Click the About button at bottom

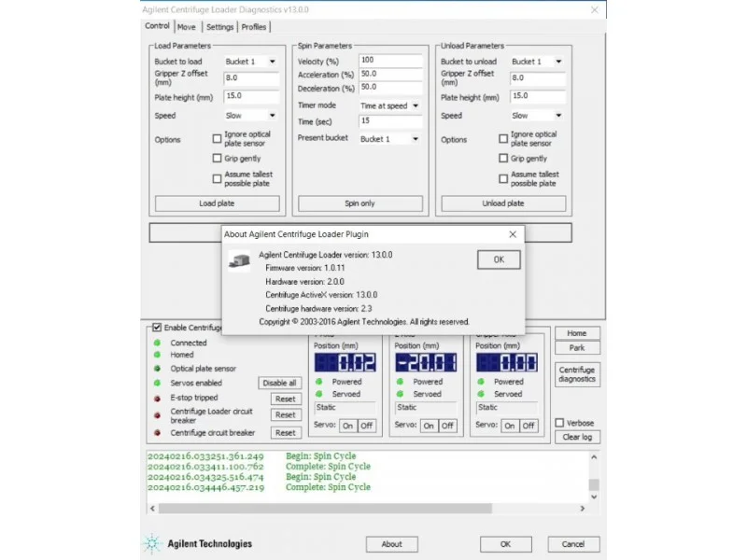coord(391,544)
